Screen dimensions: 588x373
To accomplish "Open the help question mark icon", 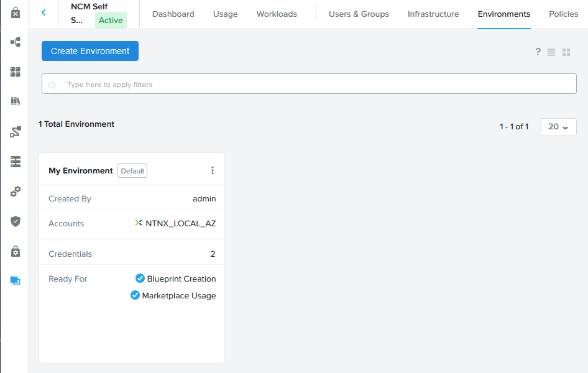I will 538,52.
